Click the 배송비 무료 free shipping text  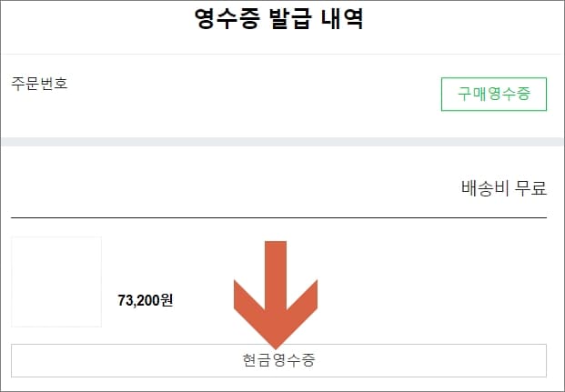click(504, 188)
